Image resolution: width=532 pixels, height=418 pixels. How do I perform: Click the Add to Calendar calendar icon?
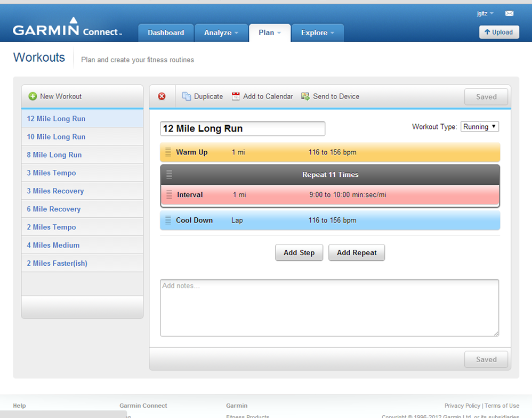(x=236, y=96)
